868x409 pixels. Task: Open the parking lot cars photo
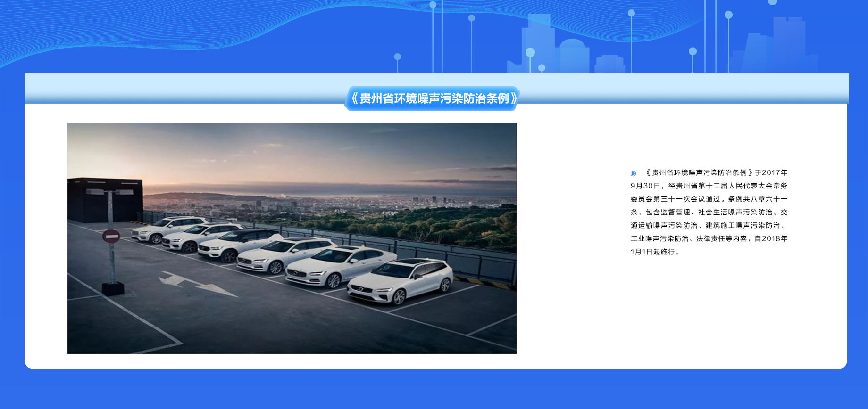point(292,238)
